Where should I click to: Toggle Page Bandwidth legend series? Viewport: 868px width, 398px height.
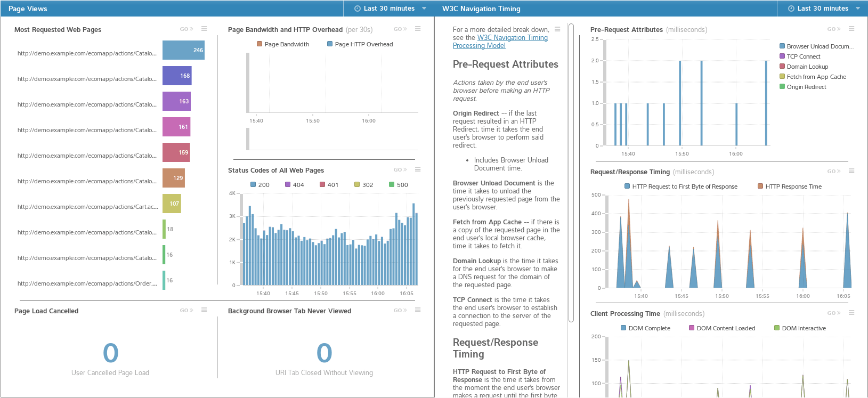283,44
